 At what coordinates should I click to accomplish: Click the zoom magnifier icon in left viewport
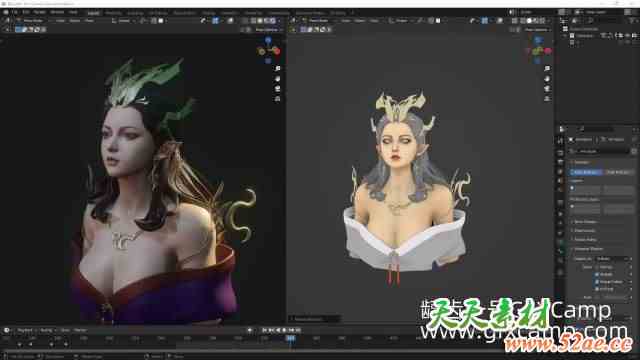pos(278,69)
